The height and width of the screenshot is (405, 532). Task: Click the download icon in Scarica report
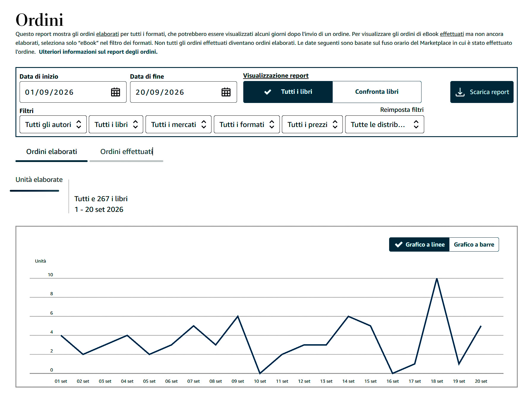(x=460, y=92)
